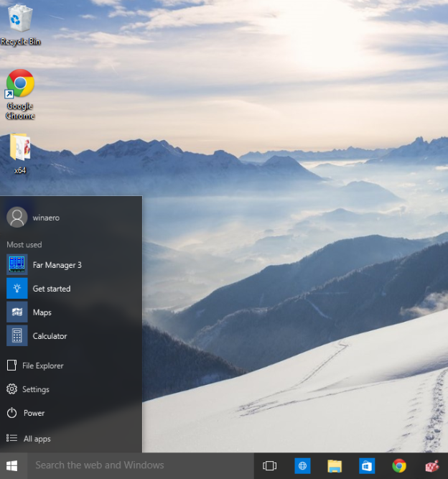Open the Store from the taskbar

(367, 465)
